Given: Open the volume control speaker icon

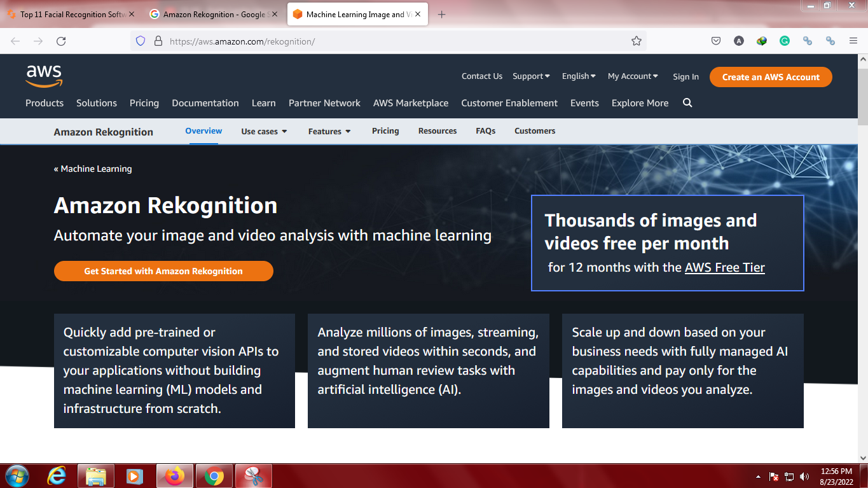Looking at the screenshot, I should [804, 477].
